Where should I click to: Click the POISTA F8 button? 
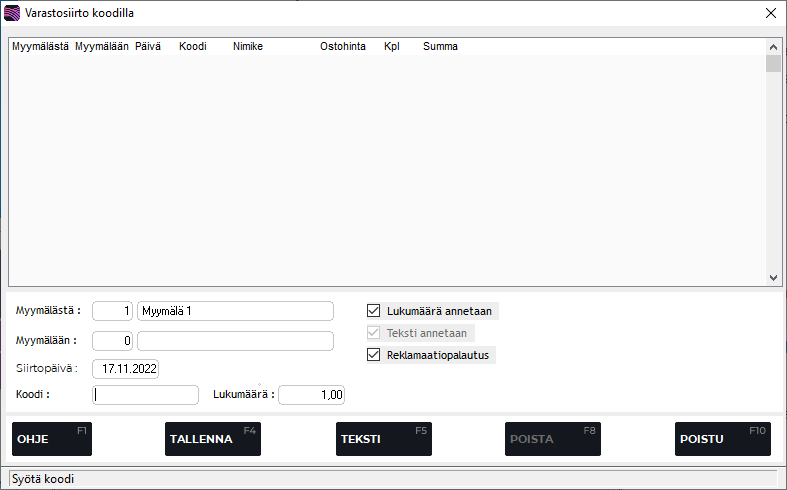click(x=553, y=439)
